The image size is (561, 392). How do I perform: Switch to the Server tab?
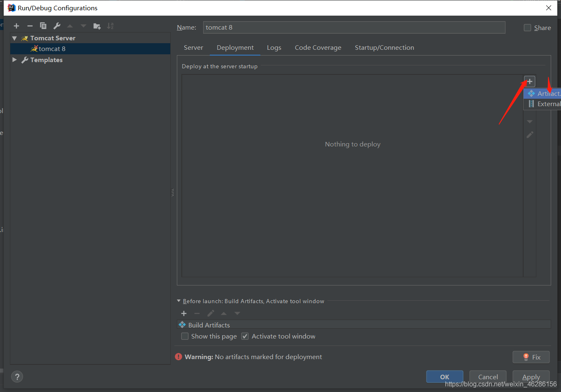pos(193,48)
